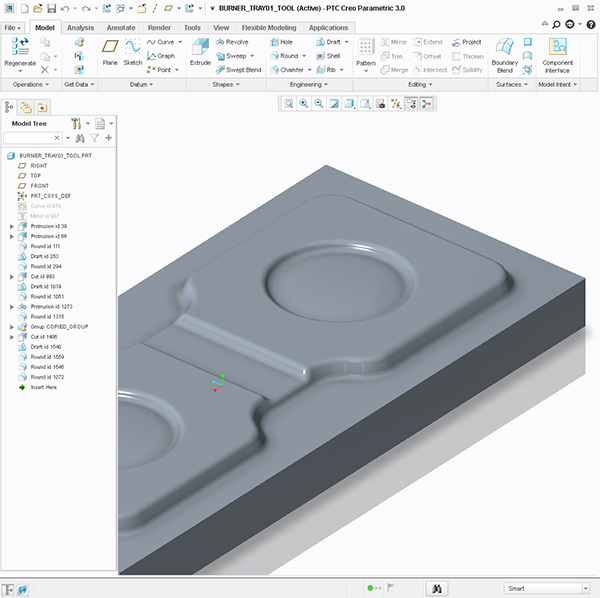This screenshot has width=600, height=598.
Task: Apply the Chamfer tool
Action: coord(287,70)
